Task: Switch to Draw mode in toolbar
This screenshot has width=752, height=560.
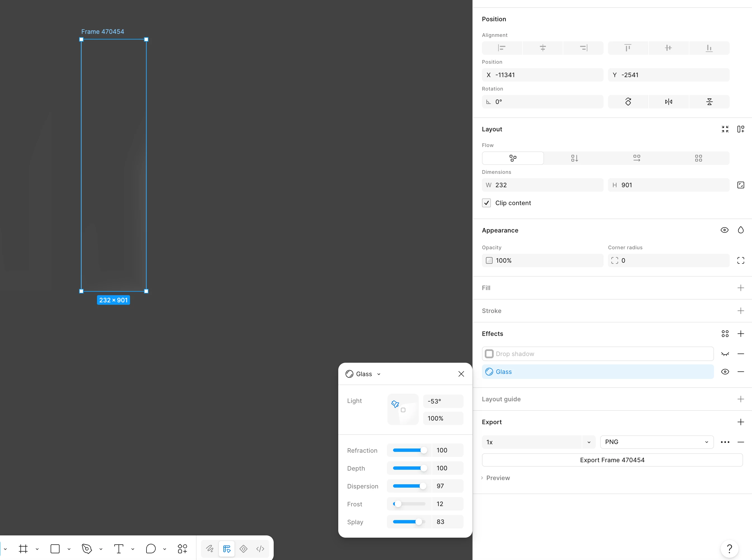Action: point(210,549)
